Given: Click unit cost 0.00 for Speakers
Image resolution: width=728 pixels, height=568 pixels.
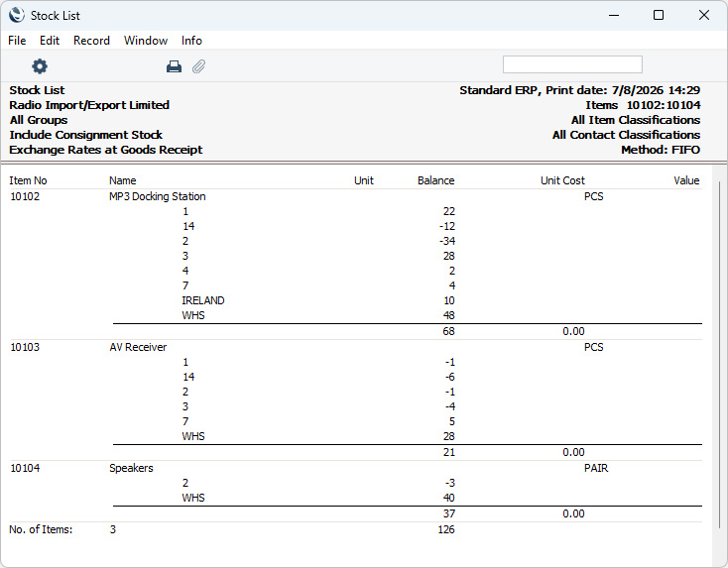Looking at the screenshot, I should (573, 513).
